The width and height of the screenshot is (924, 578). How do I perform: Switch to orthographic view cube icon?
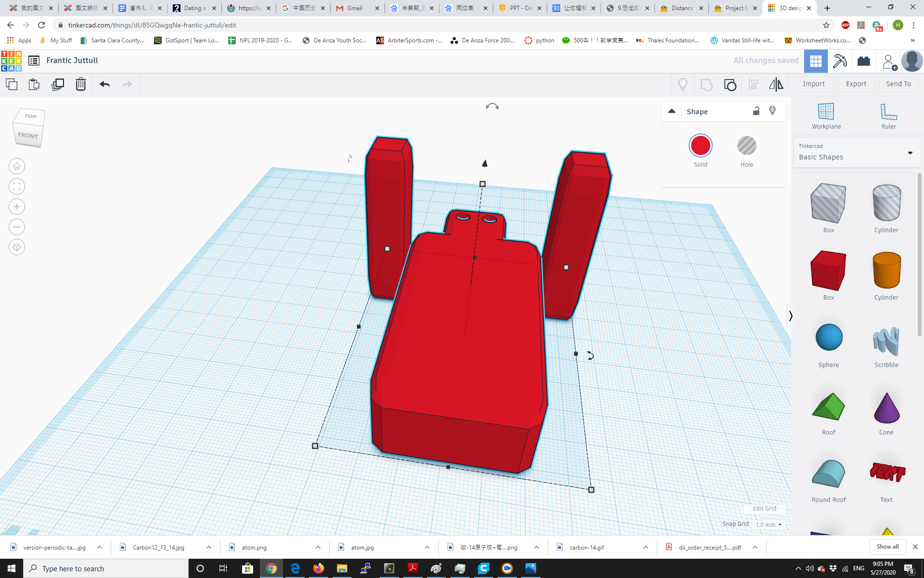[x=17, y=247]
